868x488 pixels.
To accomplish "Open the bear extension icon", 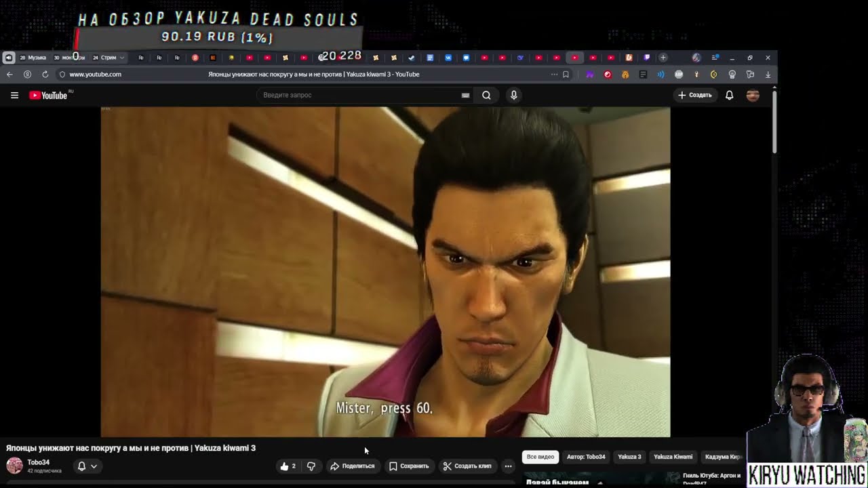I will (625, 75).
